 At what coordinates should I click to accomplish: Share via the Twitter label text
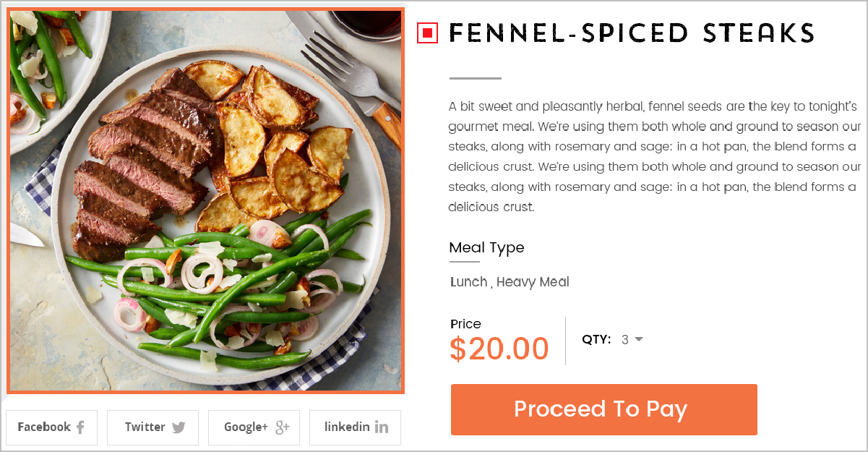tap(145, 427)
